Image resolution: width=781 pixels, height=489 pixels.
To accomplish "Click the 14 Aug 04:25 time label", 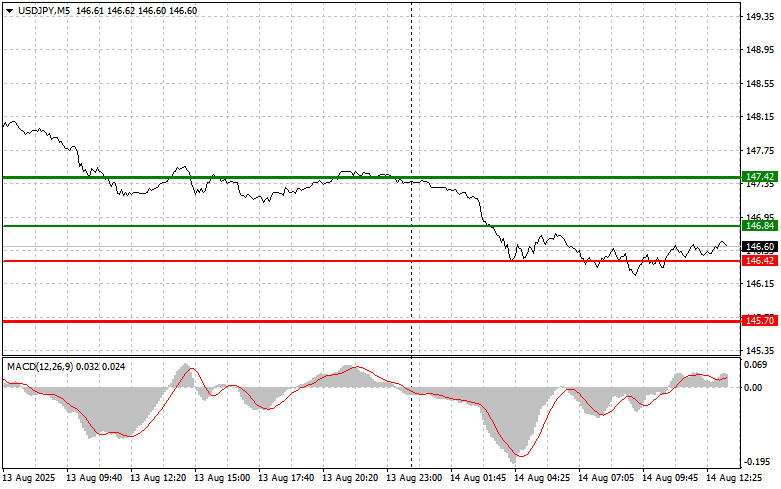I will coord(542,478).
